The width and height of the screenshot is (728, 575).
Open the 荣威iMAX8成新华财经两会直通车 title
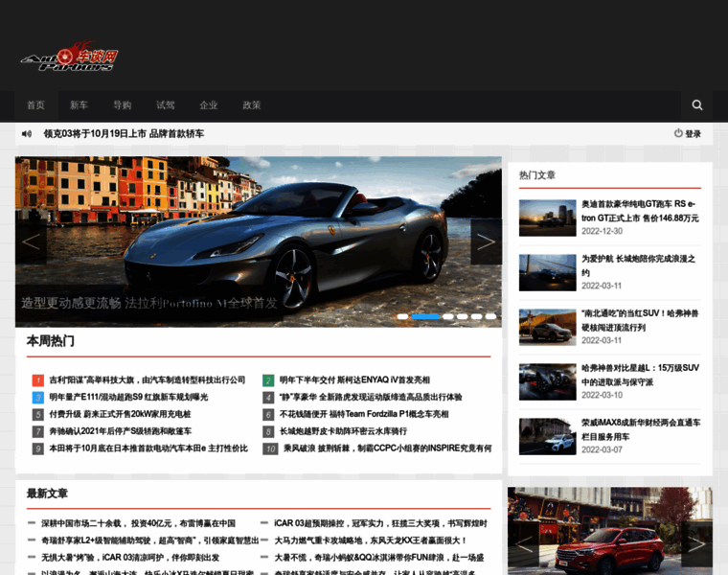[x=641, y=429]
